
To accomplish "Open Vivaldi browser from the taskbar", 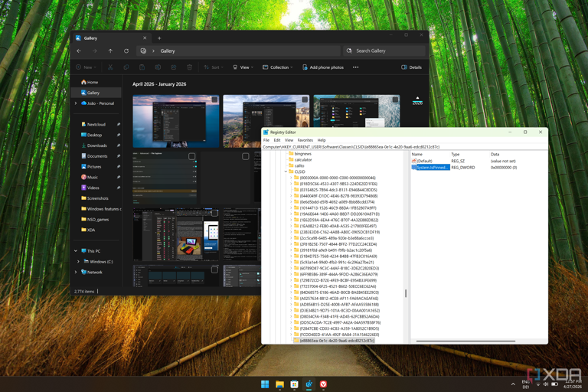I will click(323, 384).
